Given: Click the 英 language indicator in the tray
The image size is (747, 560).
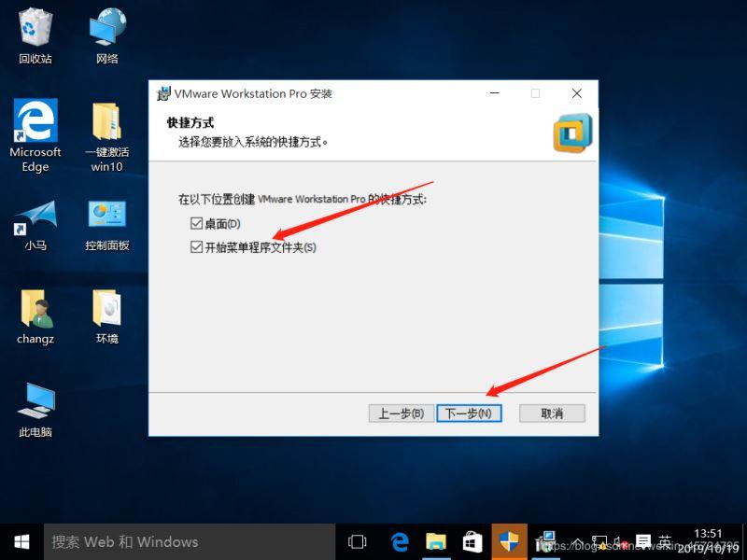Looking at the screenshot, I should (x=665, y=541).
